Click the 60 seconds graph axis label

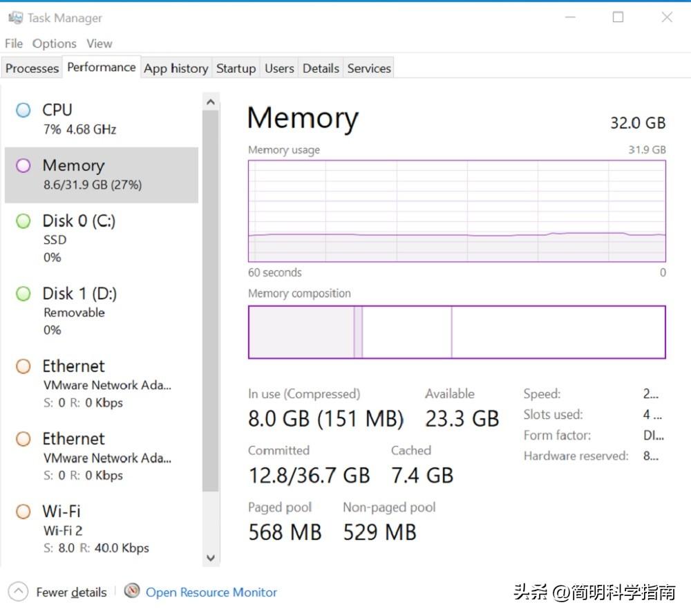[x=274, y=272]
